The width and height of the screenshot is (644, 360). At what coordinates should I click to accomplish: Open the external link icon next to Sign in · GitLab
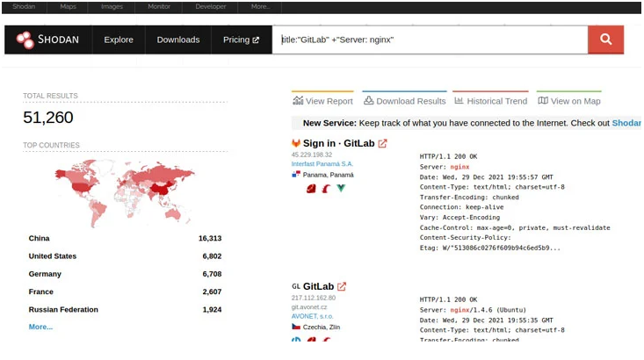[x=382, y=144]
